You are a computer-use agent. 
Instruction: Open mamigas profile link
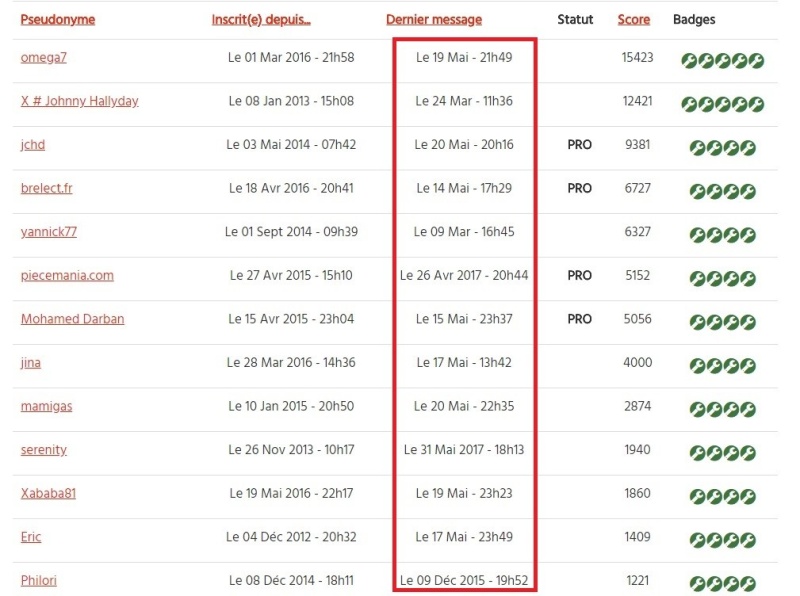pos(46,406)
